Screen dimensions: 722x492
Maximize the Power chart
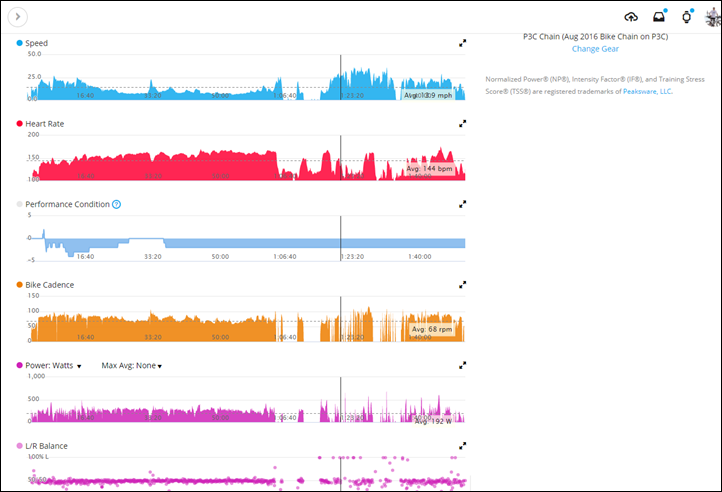click(462, 365)
